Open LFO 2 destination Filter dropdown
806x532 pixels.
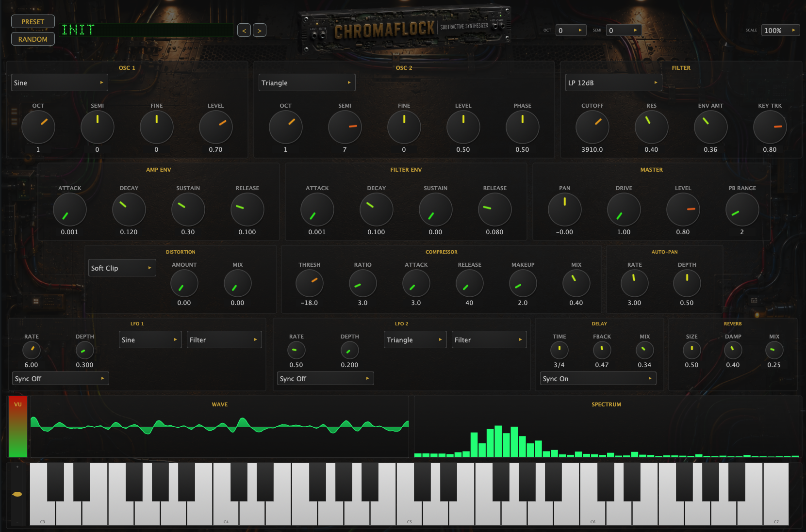click(489, 339)
